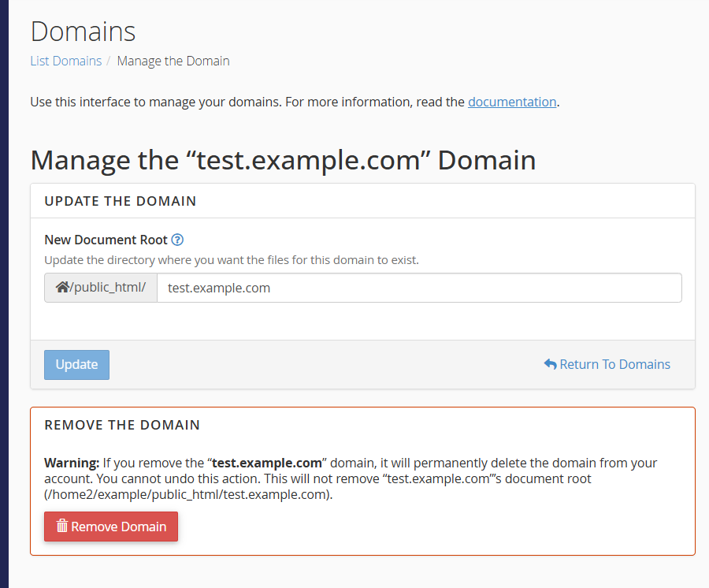Screen dimensions: 709x588
Task: Click the home icon before /public_html/
Action: click(62, 288)
